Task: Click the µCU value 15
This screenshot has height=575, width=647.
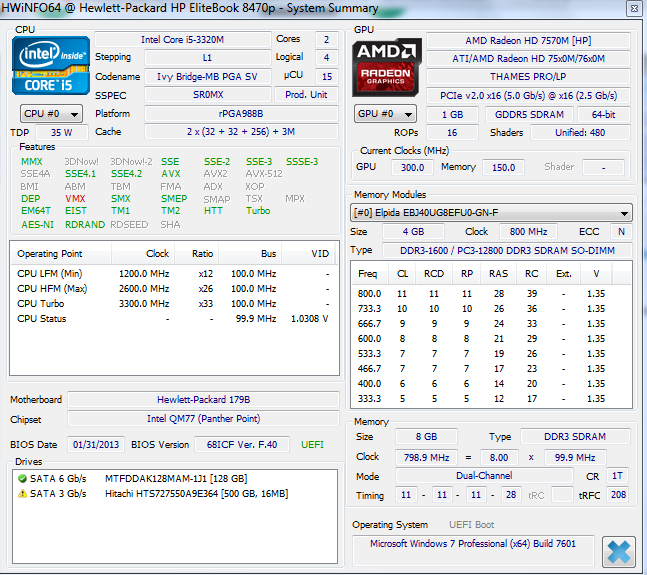Action: coord(327,77)
